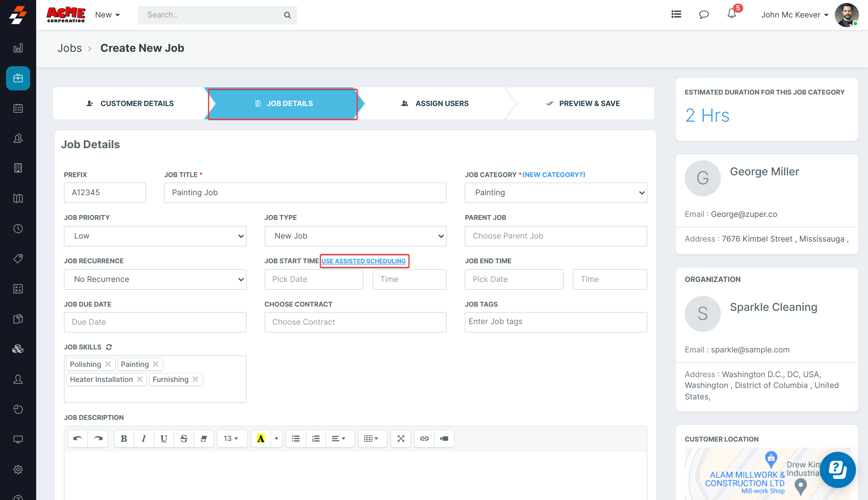Click the Use Assisted Scheduling link
Image resolution: width=868 pixels, height=500 pixels.
pos(363,261)
